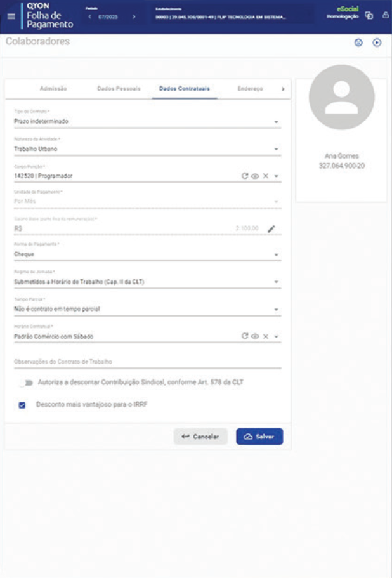Click the play icon beside Colaboradores
This screenshot has width=392, height=578.
coord(377,43)
